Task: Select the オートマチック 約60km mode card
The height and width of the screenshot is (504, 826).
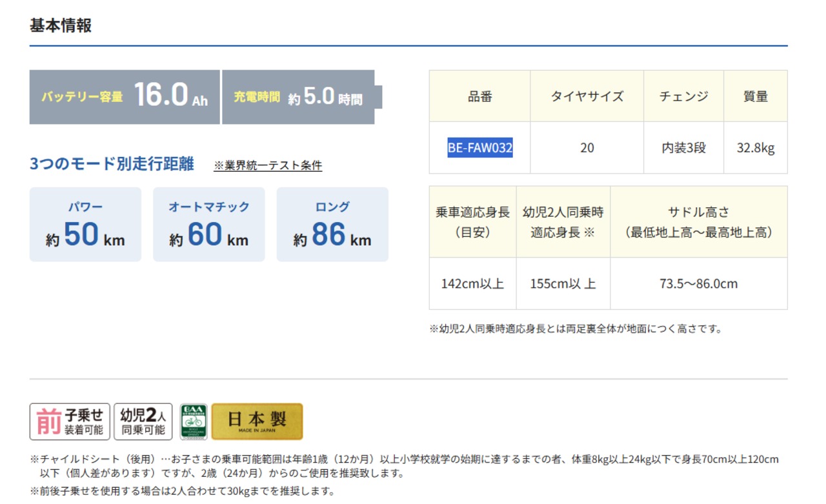Action: tap(208, 225)
